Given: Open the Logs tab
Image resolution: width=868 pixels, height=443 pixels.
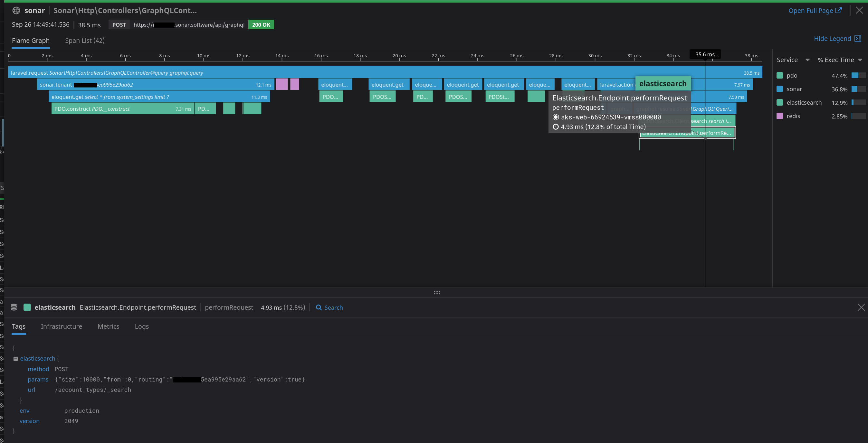Looking at the screenshot, I should click(141, 326).
